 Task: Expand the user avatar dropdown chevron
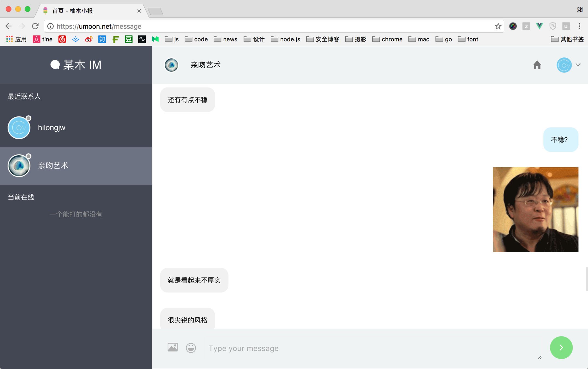578,65
